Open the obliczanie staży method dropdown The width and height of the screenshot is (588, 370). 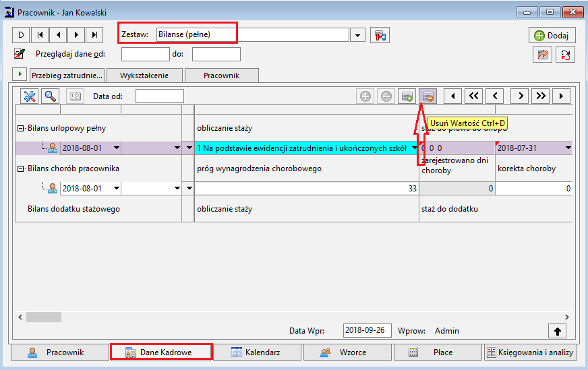(414, 148)
